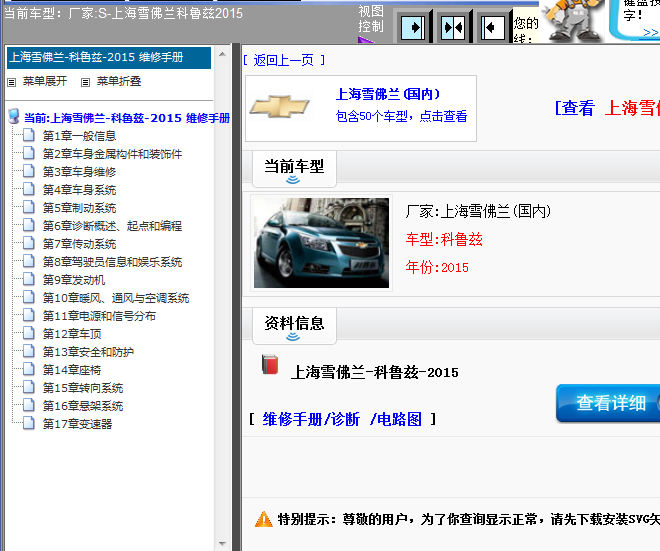Image resolution: width=660 pixels, height=551 pixels.
Task: Click the text 年份:2015
Action: point(437,267)
